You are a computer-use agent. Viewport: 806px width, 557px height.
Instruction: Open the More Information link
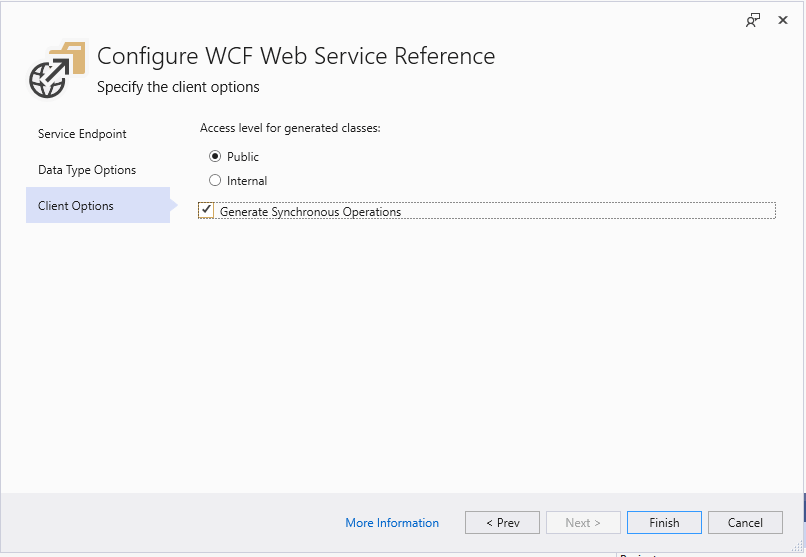(392, 523)
